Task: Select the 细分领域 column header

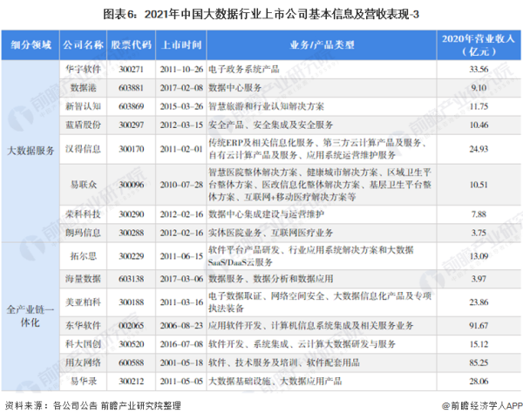Action: 31,43
